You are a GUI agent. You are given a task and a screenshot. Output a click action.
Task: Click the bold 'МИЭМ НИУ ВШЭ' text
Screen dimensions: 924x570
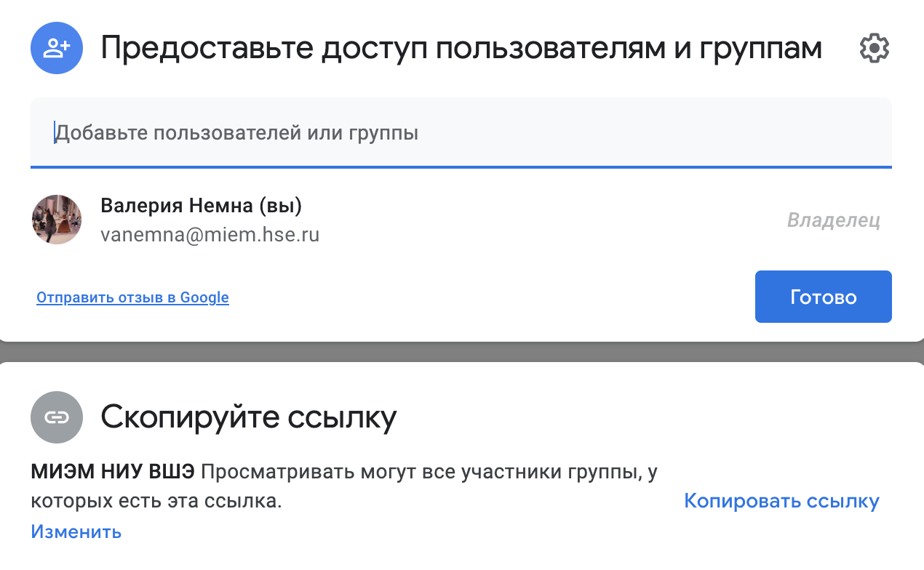[112, 472]
